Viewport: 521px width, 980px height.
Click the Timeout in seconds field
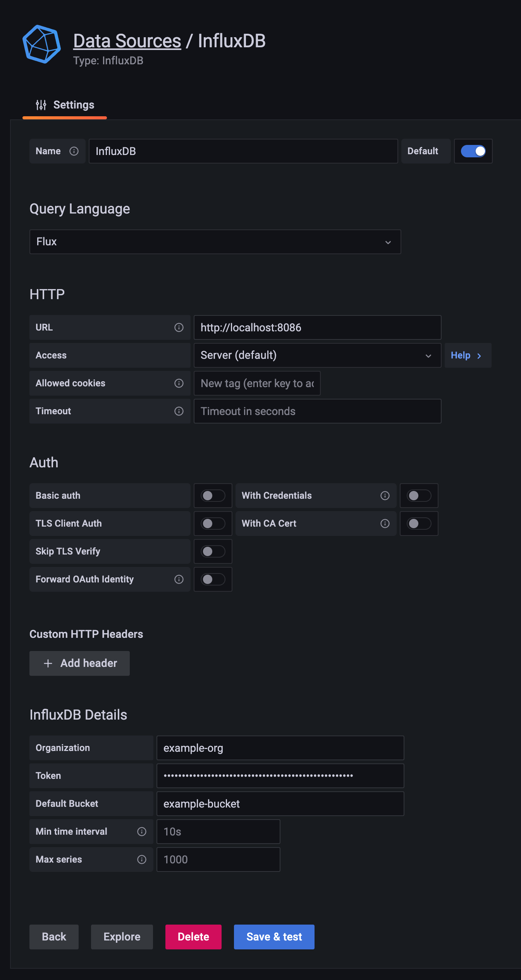pos(318,411)
